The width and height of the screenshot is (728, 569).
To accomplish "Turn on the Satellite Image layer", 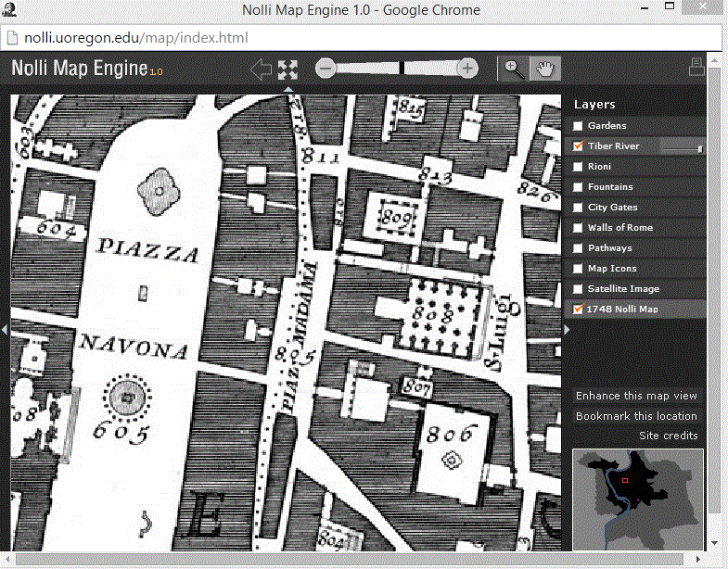I will [x=579, y=289].
